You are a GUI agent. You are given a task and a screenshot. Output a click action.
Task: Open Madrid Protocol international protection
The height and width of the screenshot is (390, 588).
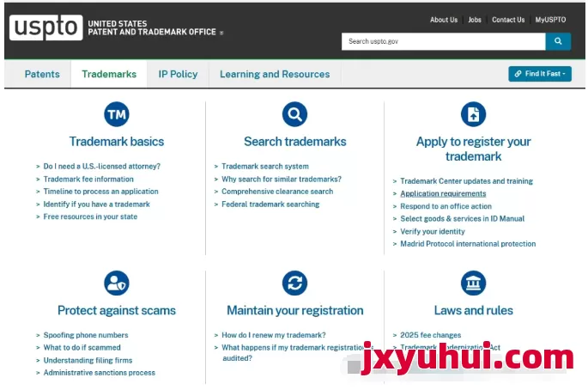468,244
